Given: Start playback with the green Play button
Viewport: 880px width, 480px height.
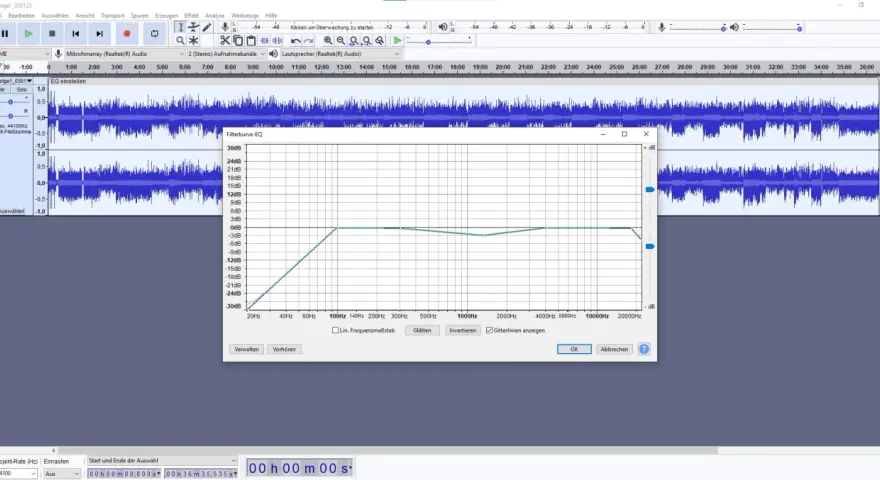Looking at the screenshot, I should pos(28,34).
